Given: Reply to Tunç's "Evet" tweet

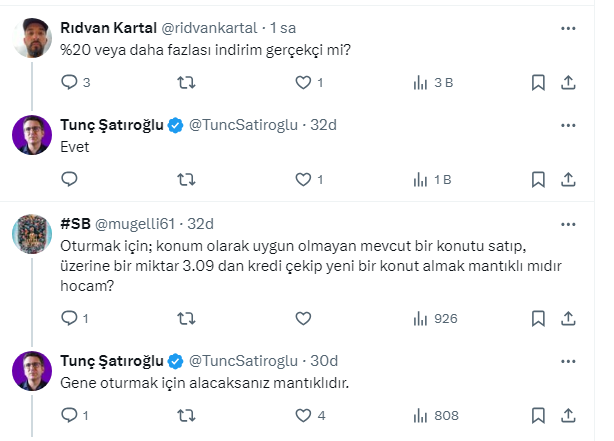Looking at the screenshot, I should [69, 180].
